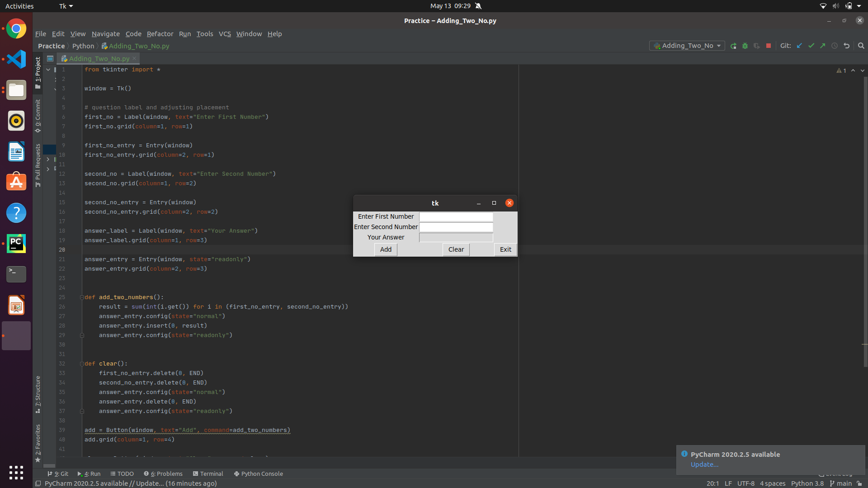
Task: Click the Update... link in notification
Action: click(x=704, y=465)
